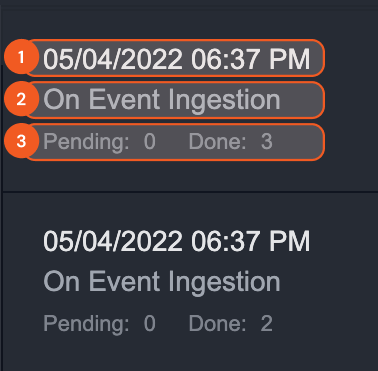
Task: Select the Pending value 0 in the second entry
Action: 150,323
